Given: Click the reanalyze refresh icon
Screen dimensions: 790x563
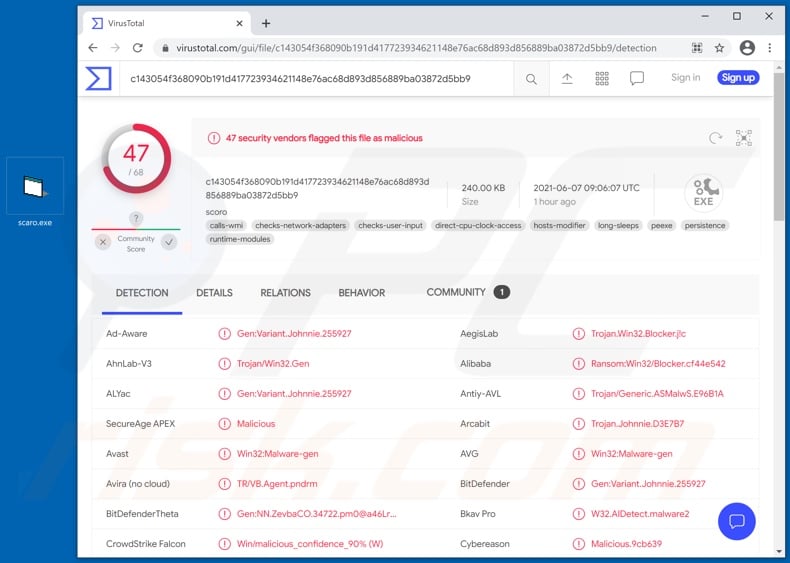Looking at the screenshot, I should [715, 139].
